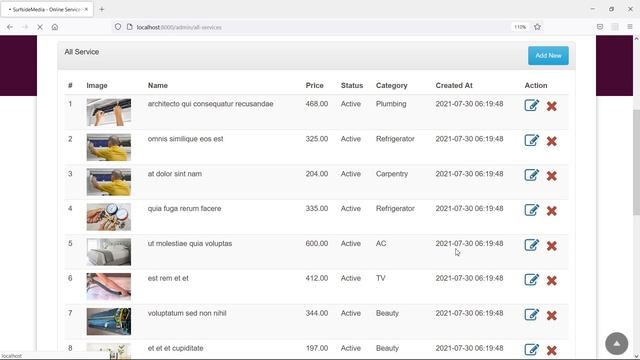Select the name et et et cupiditate
The image size is (640, 360).
pos(176,348)
